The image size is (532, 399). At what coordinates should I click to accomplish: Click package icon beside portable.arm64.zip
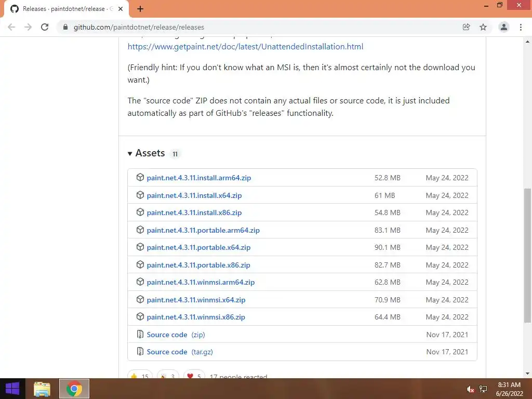click(140, 230)
